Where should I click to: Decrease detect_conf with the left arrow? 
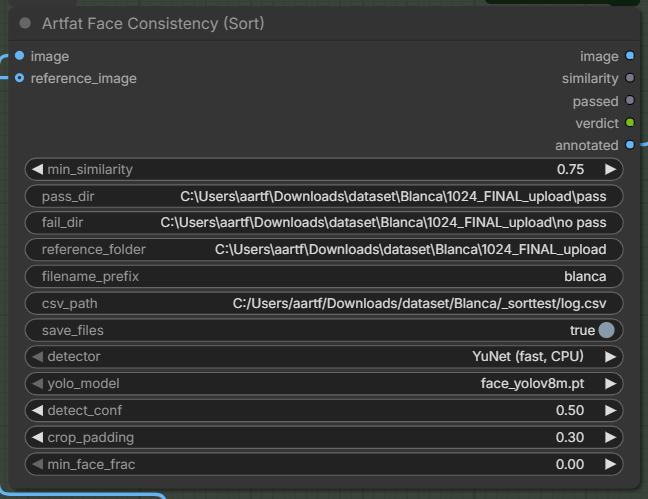[x=38, y=411]
